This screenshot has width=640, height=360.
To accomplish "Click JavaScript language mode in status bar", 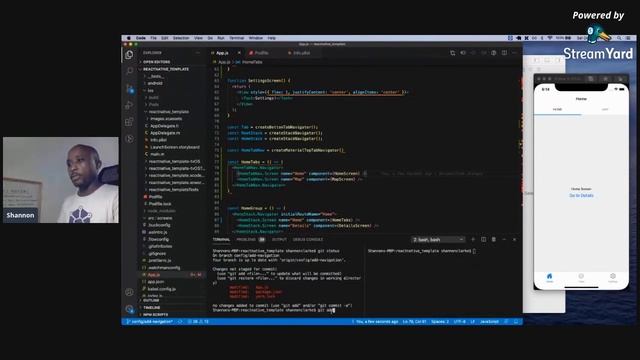I will [x=489, y=322].
